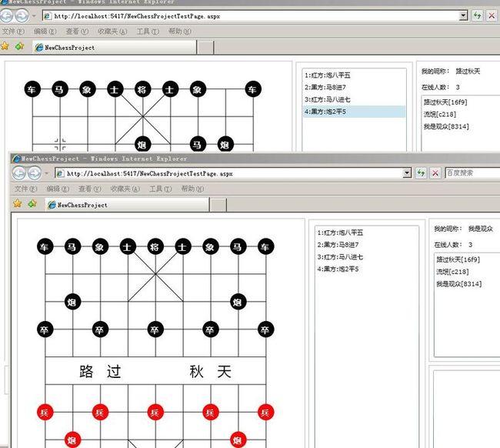Open a new tab in the front window
This screenshot has width=500, height=448.
click(218, 205)
